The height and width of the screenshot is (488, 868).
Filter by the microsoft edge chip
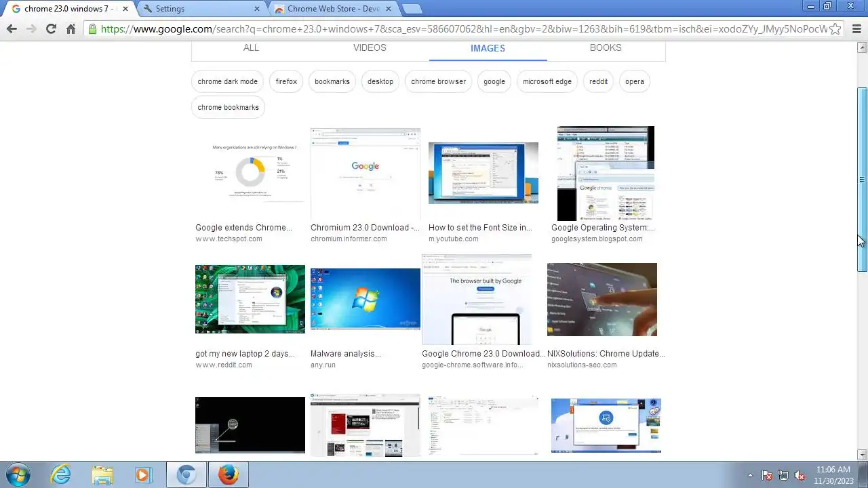click(x=547, y=81)
